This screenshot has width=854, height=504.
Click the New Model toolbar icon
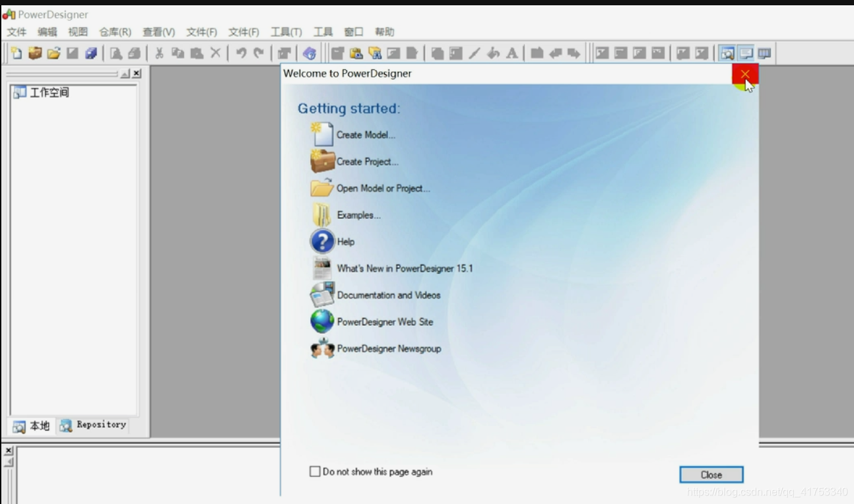[x=17, y=53]
